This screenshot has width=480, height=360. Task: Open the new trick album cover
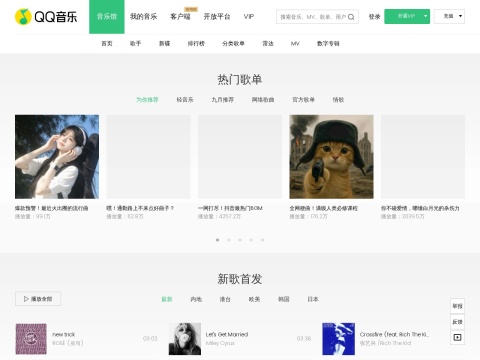[x=31, y=339]
